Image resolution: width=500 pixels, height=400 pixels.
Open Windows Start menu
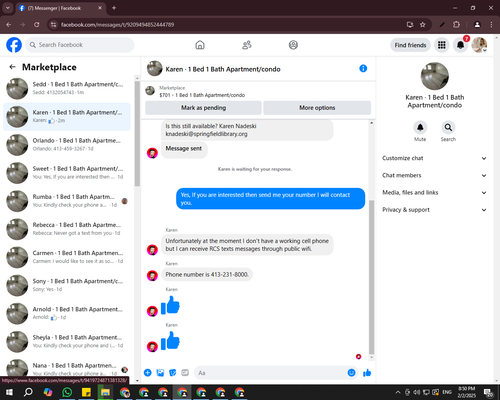tap(9, 392)
